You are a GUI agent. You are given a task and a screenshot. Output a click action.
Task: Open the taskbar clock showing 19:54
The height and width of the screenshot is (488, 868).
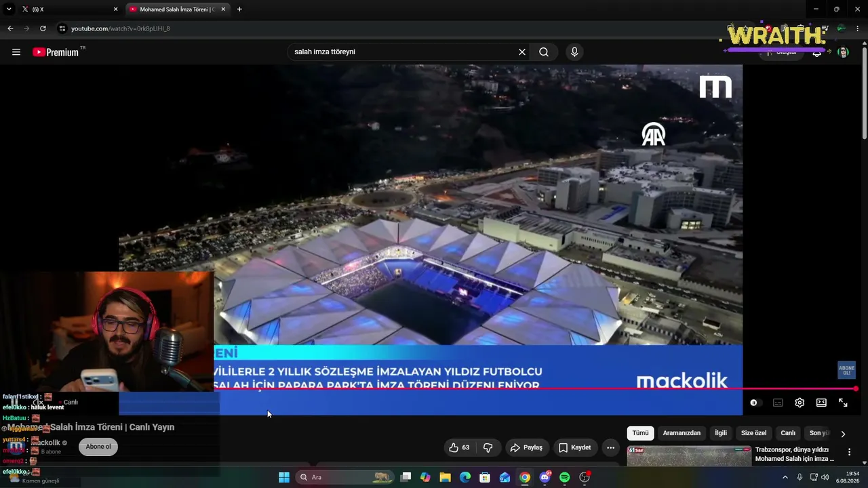pos(848,477)
